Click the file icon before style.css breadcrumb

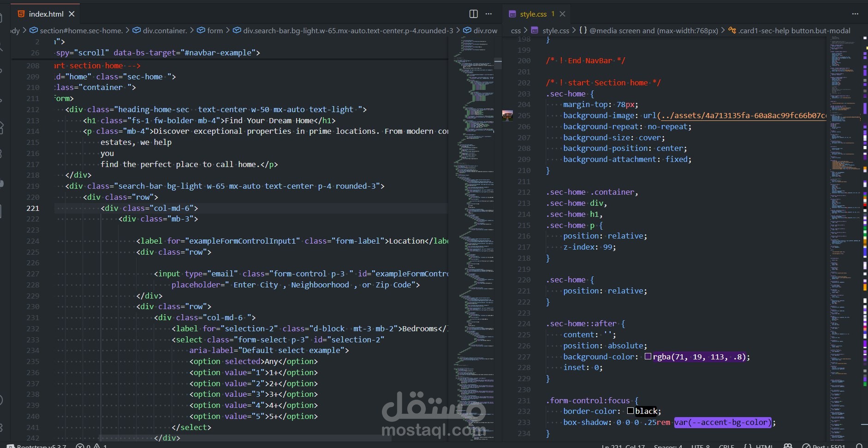(x=535, y=30)
